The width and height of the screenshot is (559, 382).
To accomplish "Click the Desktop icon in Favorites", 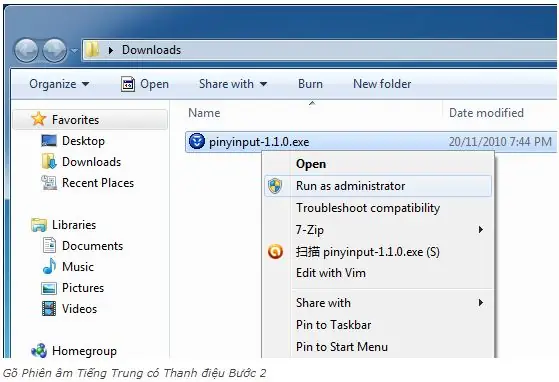I will point(48,140).
